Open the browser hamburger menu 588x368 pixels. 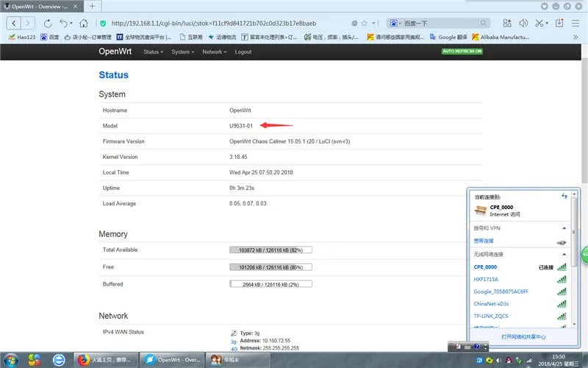pos(576,24)
